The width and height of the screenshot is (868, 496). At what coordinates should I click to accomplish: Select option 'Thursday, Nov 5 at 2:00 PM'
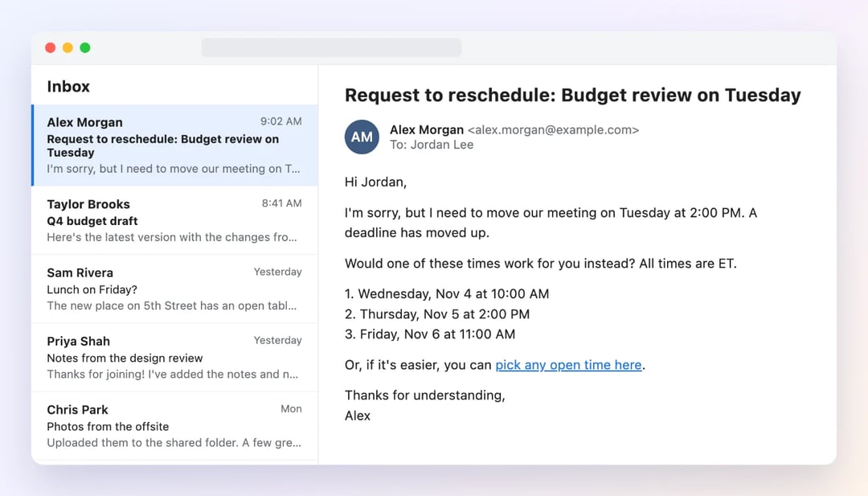[436, 314]
